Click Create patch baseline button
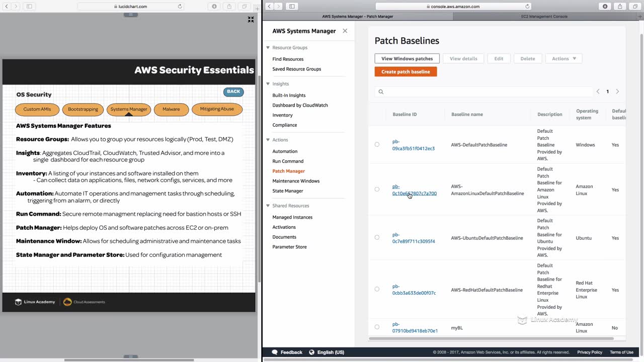 tap(406, 72)
